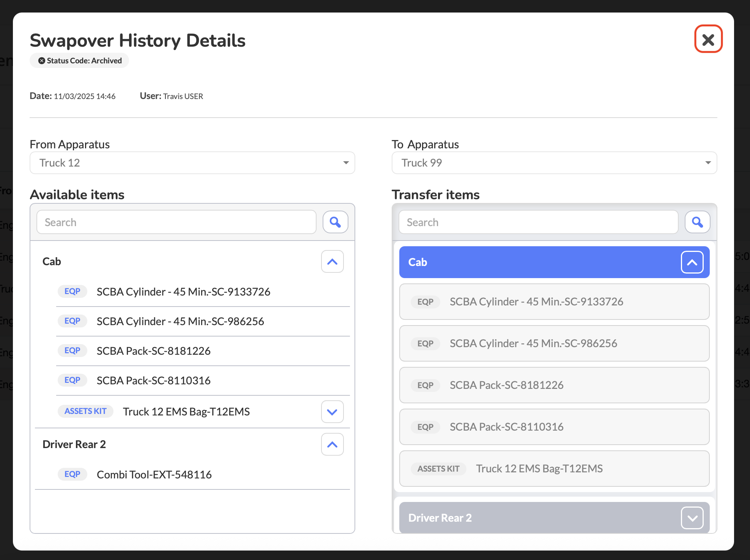Click the Transfer items search field
Screen dimensions: 750x560
click(538, 222)
